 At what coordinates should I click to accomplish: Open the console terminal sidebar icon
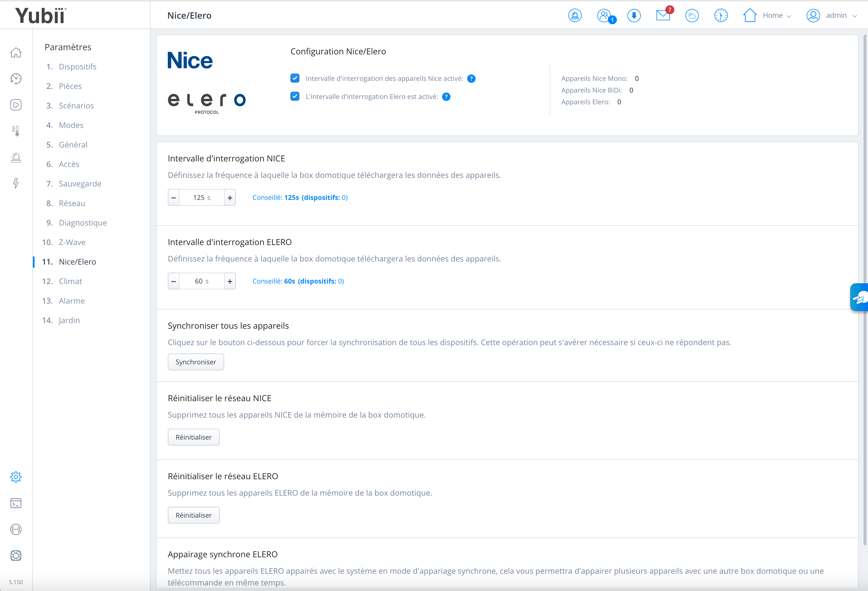[16, 503]
